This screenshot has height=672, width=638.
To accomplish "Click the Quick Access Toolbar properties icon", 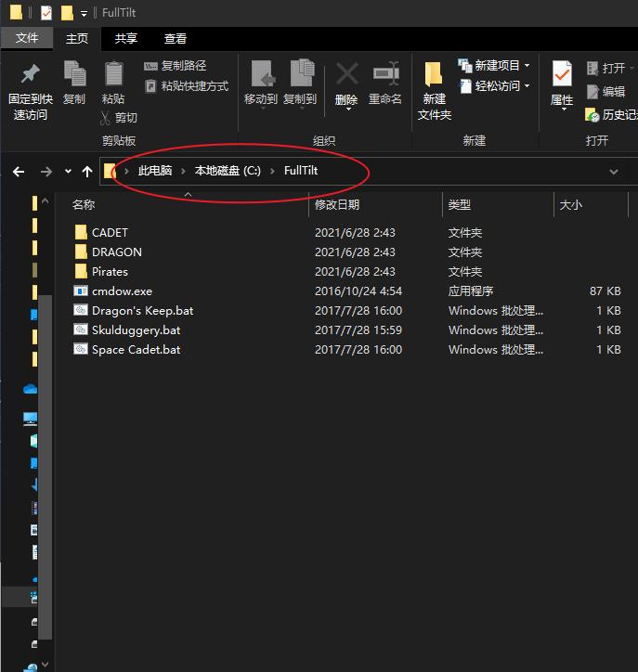I will pos(46,13).
